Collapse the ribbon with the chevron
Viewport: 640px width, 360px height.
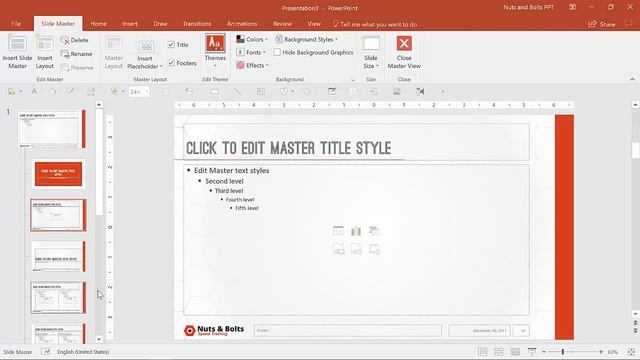tap(632, 79)
